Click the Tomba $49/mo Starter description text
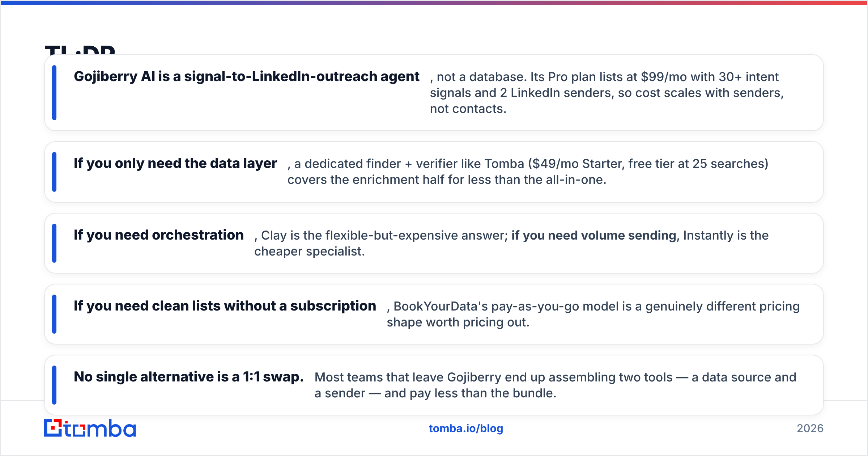This screenshot has height=456, width=868. [528, 172]
